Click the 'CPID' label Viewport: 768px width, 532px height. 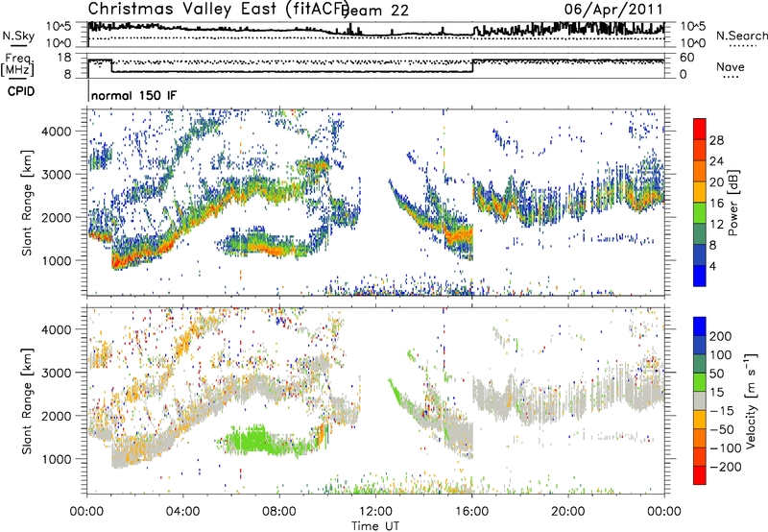click(x=21, y=91)
